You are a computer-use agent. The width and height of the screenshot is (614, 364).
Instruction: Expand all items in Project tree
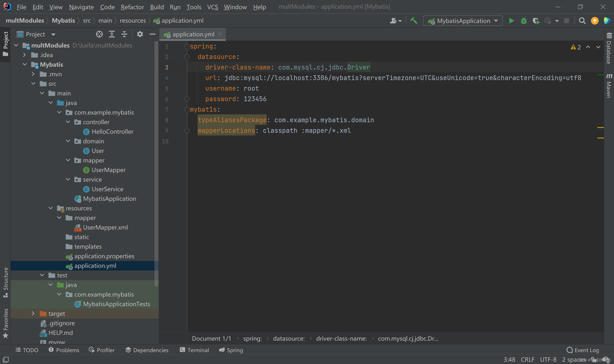coord(112,34)
